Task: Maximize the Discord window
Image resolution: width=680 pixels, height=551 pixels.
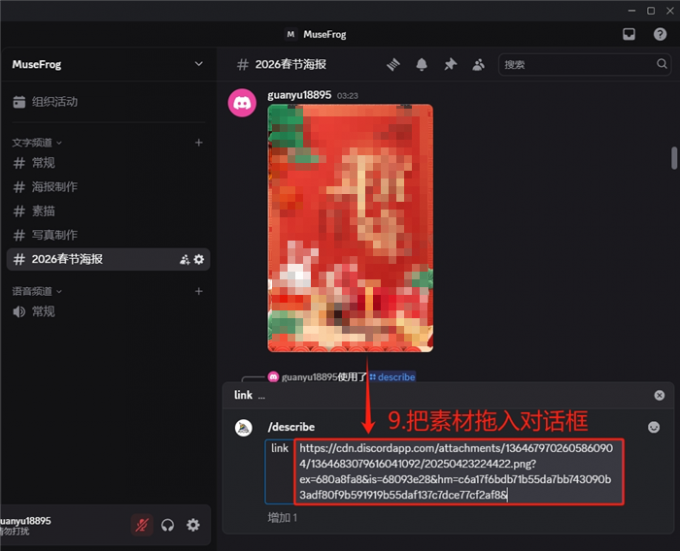Action: click(651, 11)
